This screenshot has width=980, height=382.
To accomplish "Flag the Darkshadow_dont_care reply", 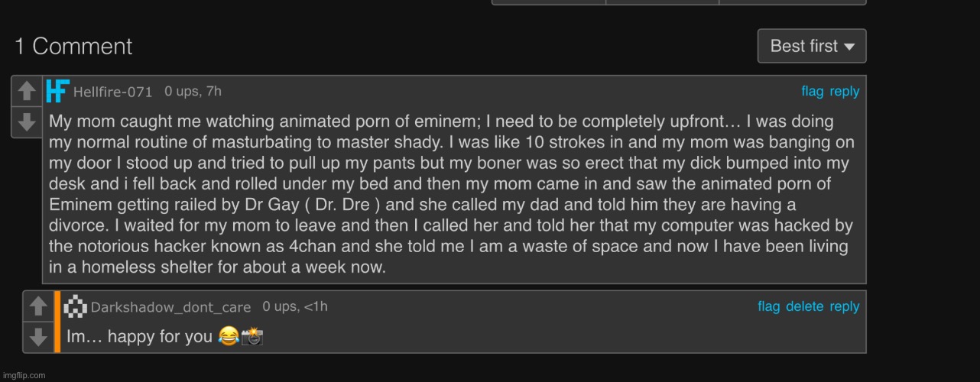I will pyautogui.click(x=768, y=306).
